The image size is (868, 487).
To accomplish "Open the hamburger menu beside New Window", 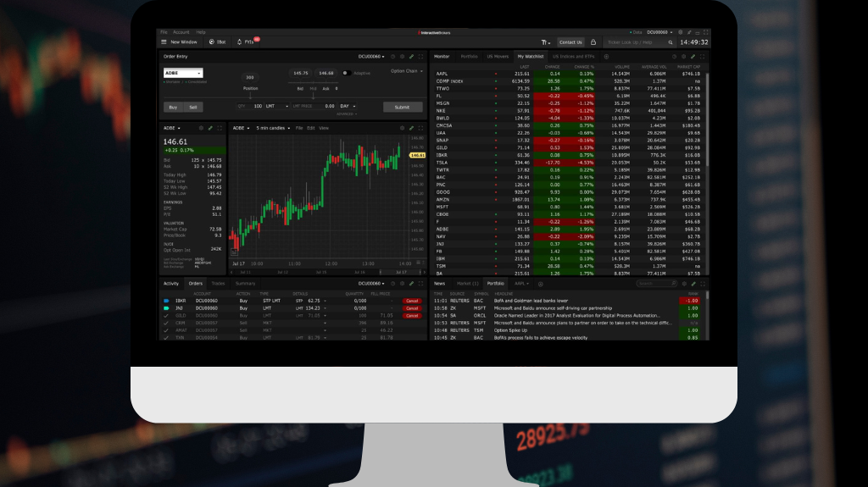I will pos(164,42).
